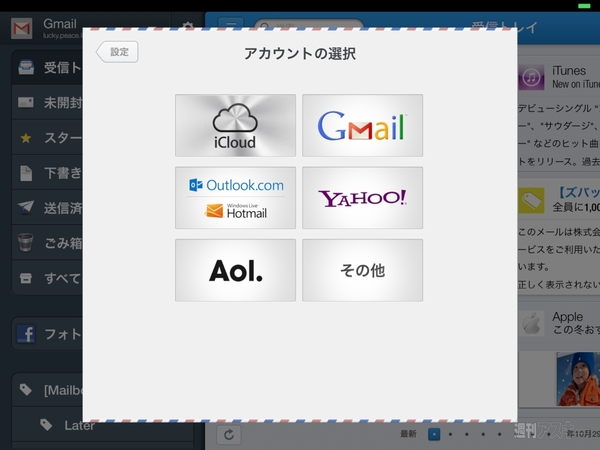Open the Apple message in the inbox
The width and height of the screenshot is (600, 450).
[x=559, y=323]
